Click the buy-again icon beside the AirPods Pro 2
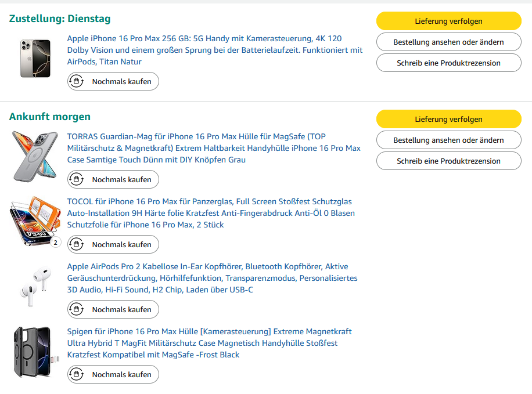The image size is (532, 394). 77,310
